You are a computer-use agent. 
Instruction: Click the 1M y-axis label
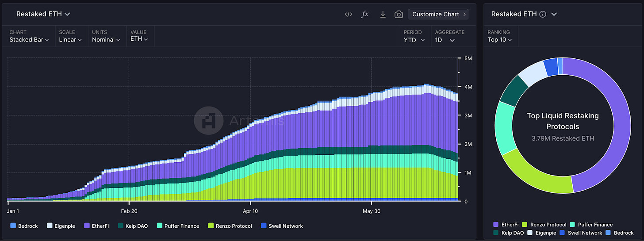tap(468, 173)
